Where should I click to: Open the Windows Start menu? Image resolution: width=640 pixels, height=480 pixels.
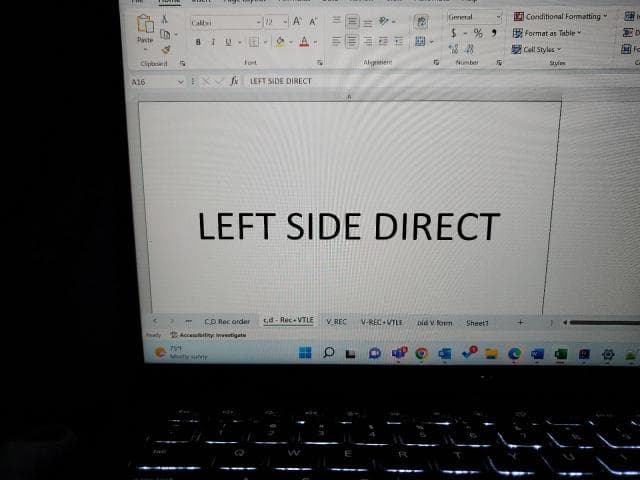[305, 352]
